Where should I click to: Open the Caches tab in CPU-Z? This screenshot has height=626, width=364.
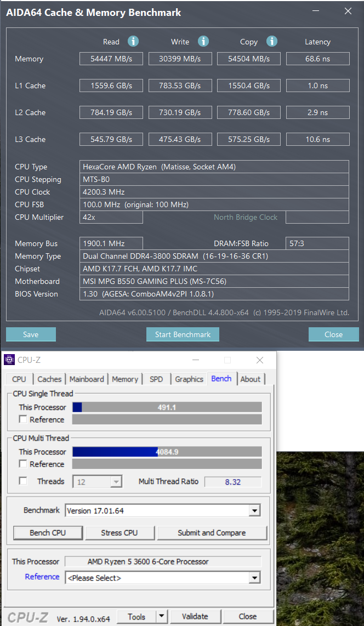(x=49, y=379)
